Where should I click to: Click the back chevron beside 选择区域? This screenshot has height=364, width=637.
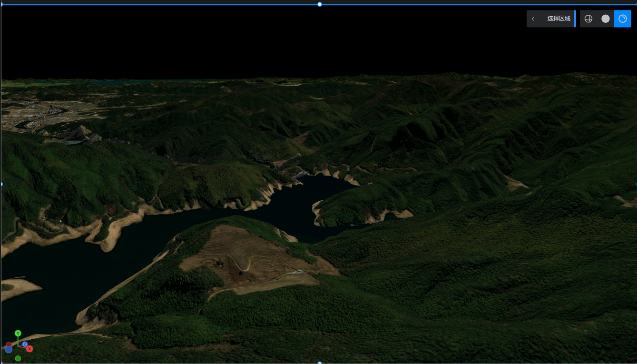coord(533,19)
